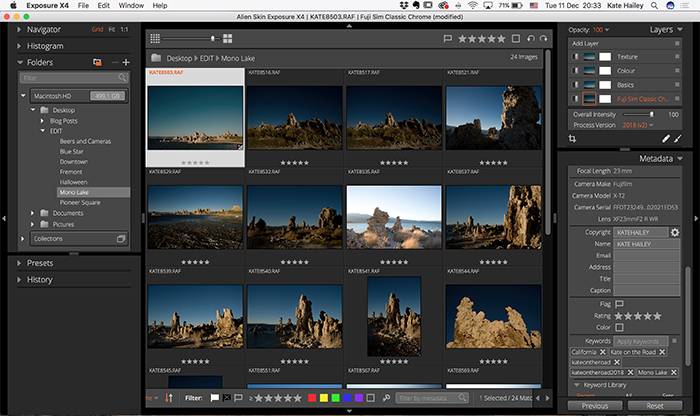Switch to large thumbnail view icon
The width and height of the screenshot is (700, 416).
coord(228,38)
